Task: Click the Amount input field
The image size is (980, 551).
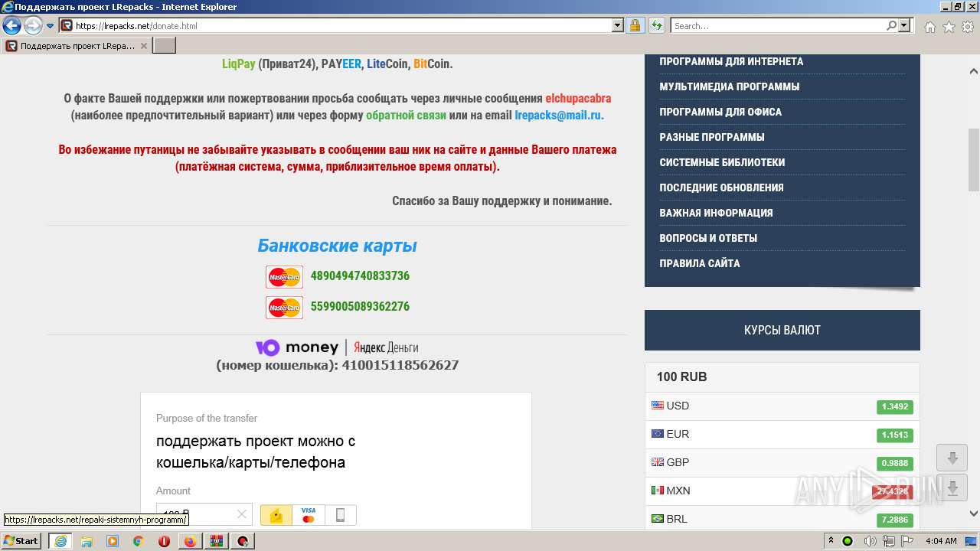Action: (204, 514)
